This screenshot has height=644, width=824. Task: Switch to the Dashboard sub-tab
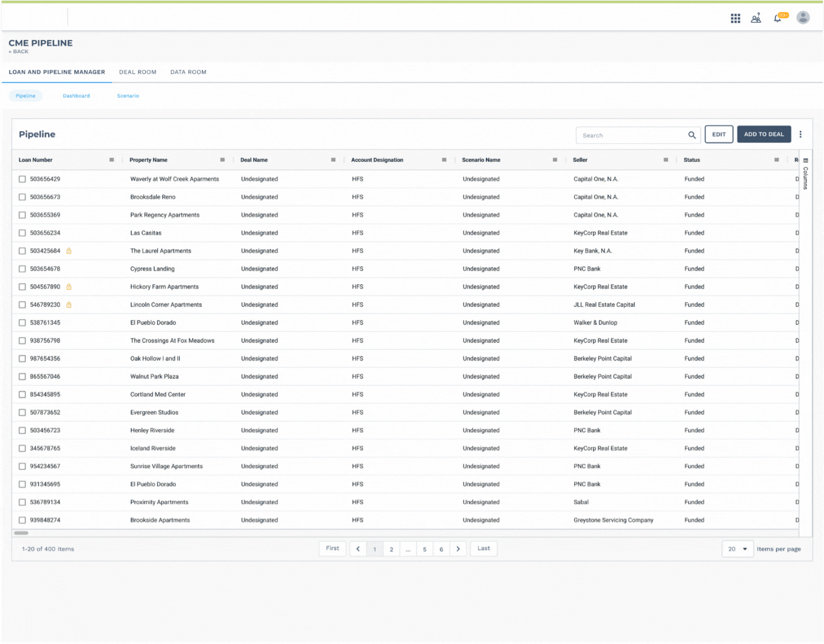(x=76, y=96)
